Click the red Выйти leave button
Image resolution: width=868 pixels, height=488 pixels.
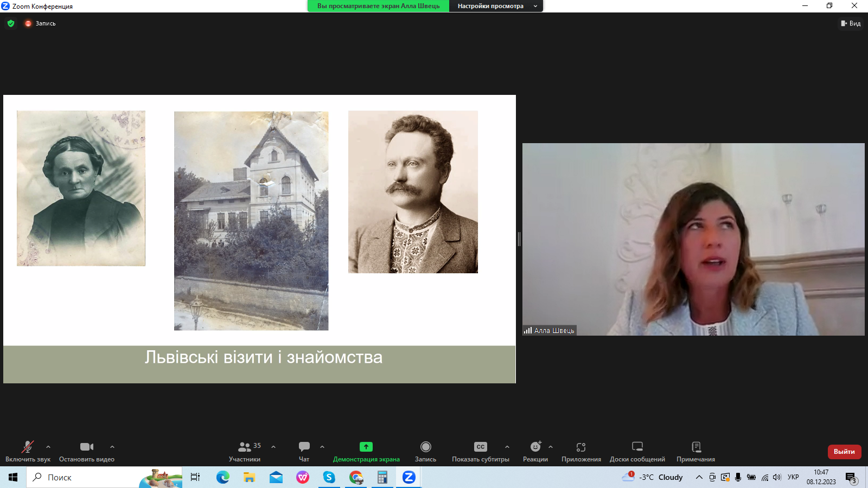844,452
